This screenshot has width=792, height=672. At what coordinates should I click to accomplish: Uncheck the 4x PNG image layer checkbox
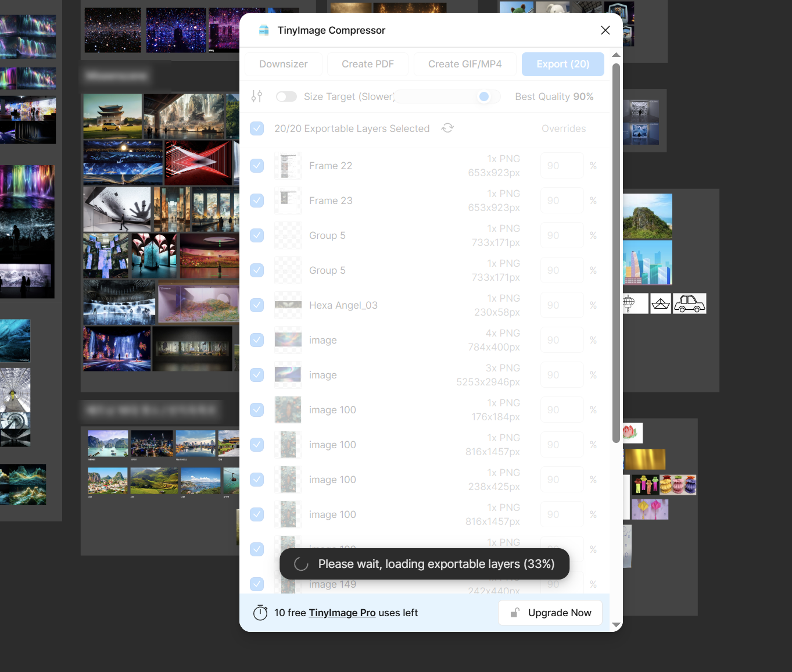point(257,340)
